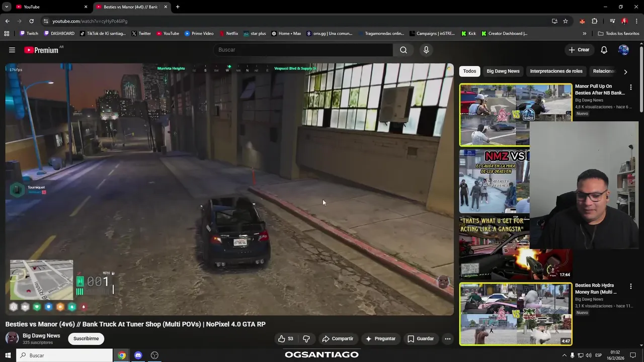The height and width of the screenshot is (362, 644).
Task: Open the Manor Pull Up On Besties thumbnail
Action: pos(516,115)
